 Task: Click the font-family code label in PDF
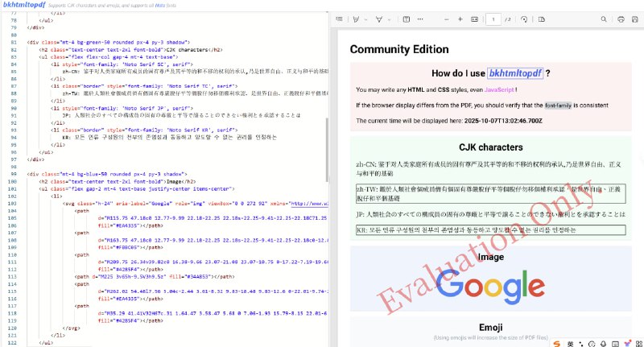558,105
